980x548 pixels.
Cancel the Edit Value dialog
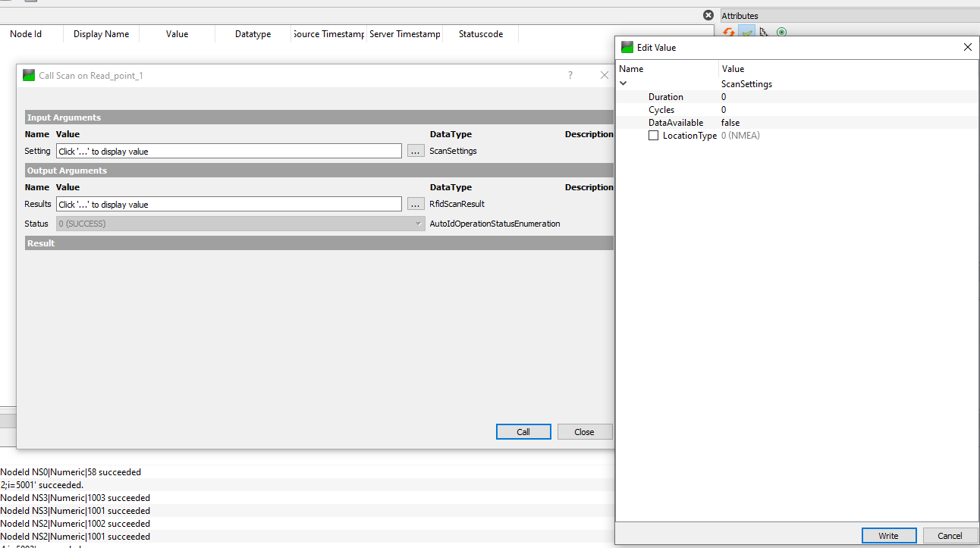[x=949, y=535]
